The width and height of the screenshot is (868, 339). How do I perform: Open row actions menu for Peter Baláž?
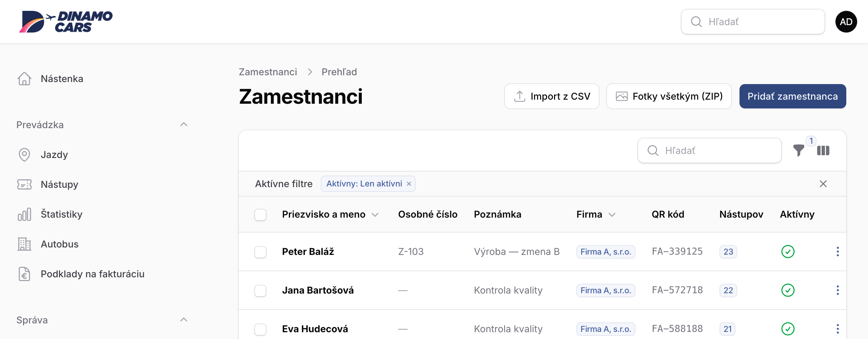click(x=837, y=252)
